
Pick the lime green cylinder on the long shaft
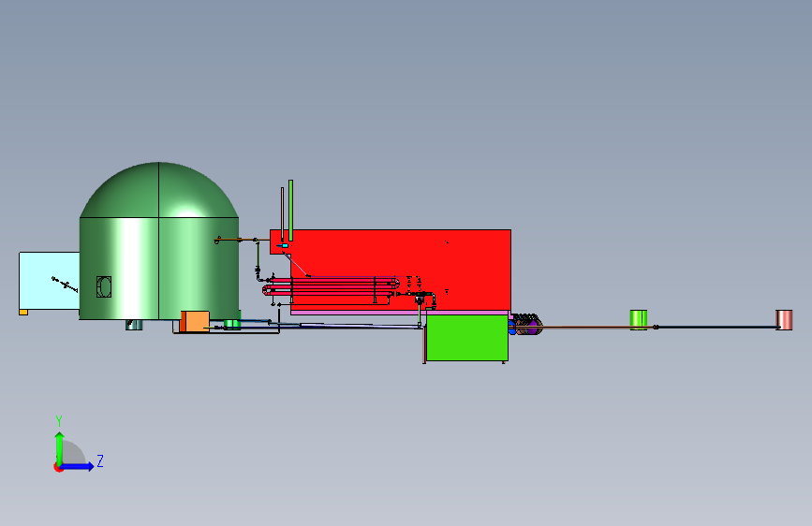coord(639,319)
